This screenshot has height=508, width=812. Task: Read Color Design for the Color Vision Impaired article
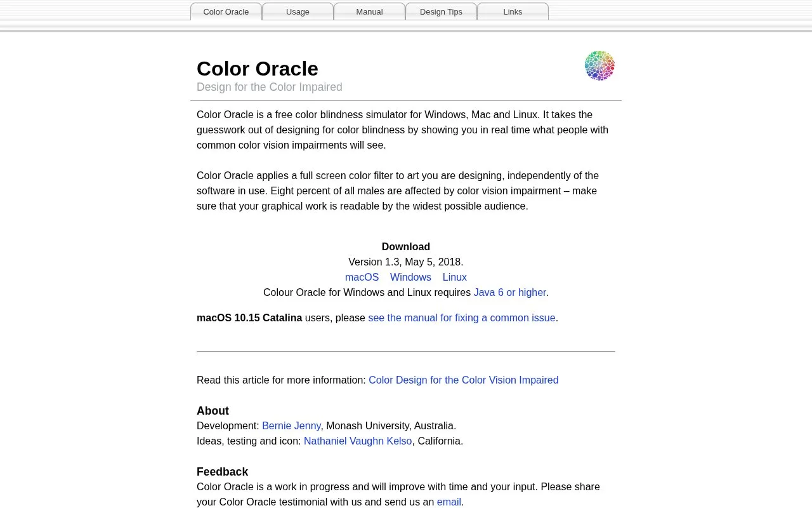pos(463,380)
